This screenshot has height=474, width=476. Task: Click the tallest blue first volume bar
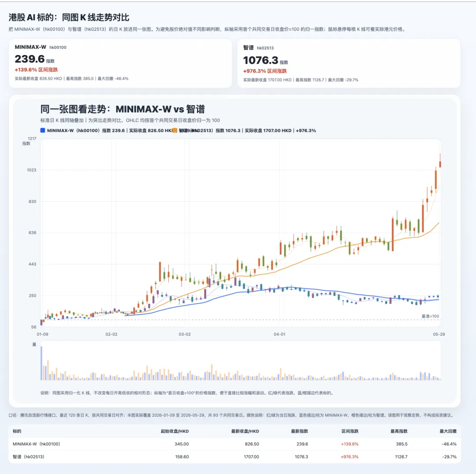[x=41, y=363]
